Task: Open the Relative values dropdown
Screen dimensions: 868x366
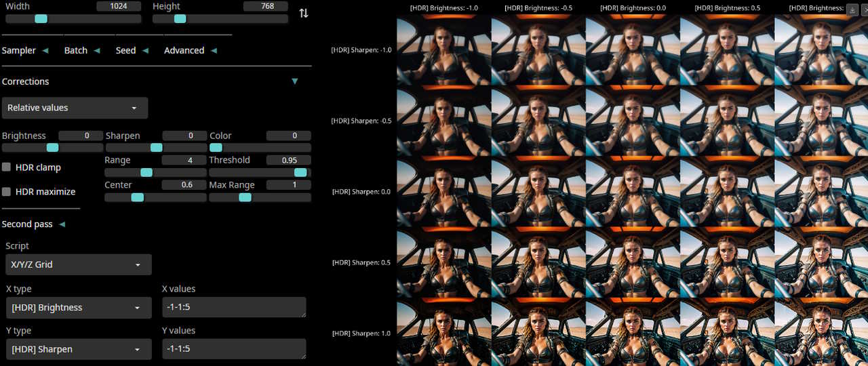Action: [x=75, y=108]
